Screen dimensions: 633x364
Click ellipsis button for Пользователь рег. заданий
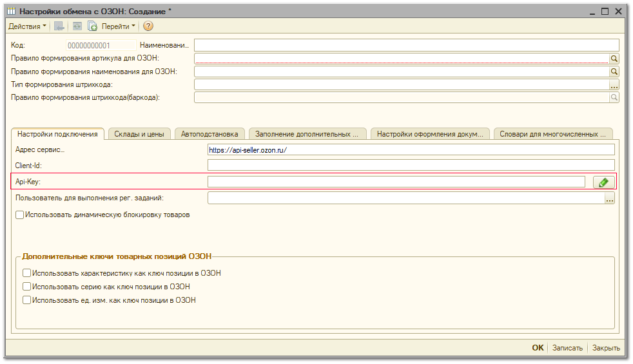pyautogui.click(x=610, y=198)
